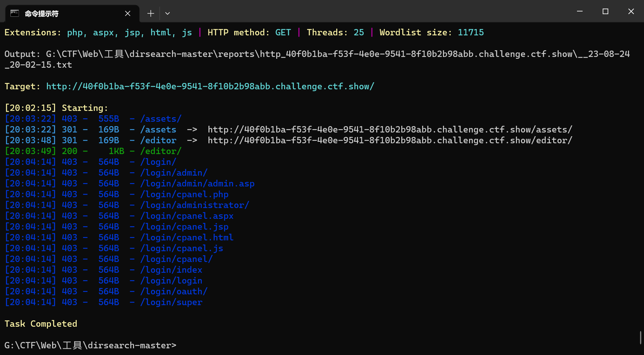
Task: Click the /assets redirect URL
Action: tap(390, 129)
